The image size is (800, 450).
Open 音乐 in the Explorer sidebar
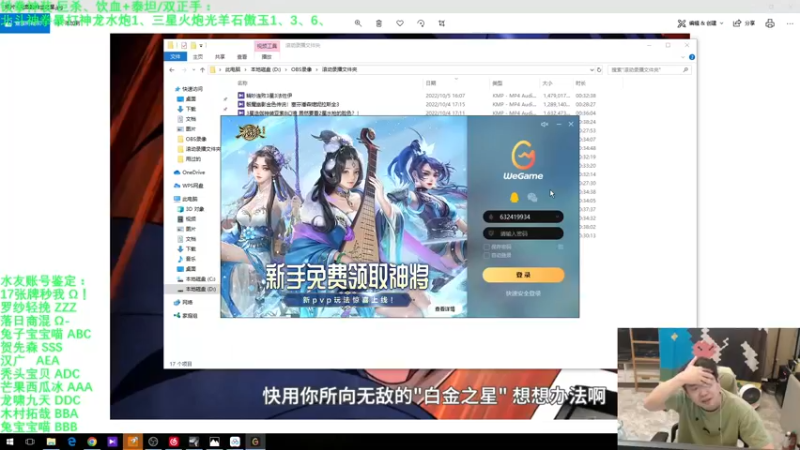pos(186,259)
